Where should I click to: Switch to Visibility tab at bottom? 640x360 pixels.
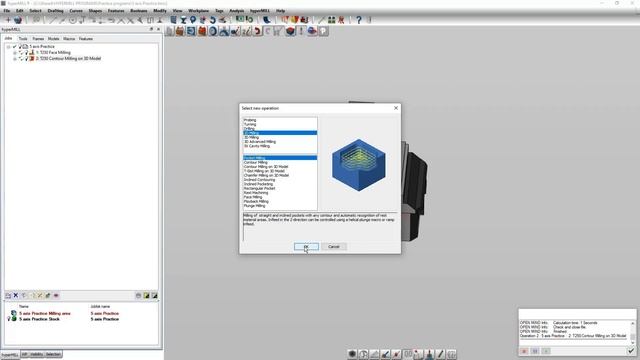point(36,354)
